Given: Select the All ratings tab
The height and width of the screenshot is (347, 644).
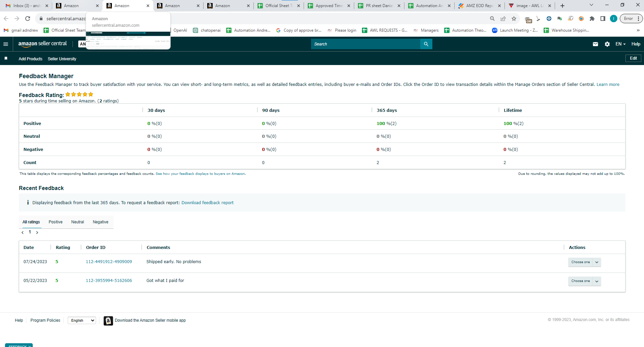Looking at the screenshot, I should pos(31,222).
